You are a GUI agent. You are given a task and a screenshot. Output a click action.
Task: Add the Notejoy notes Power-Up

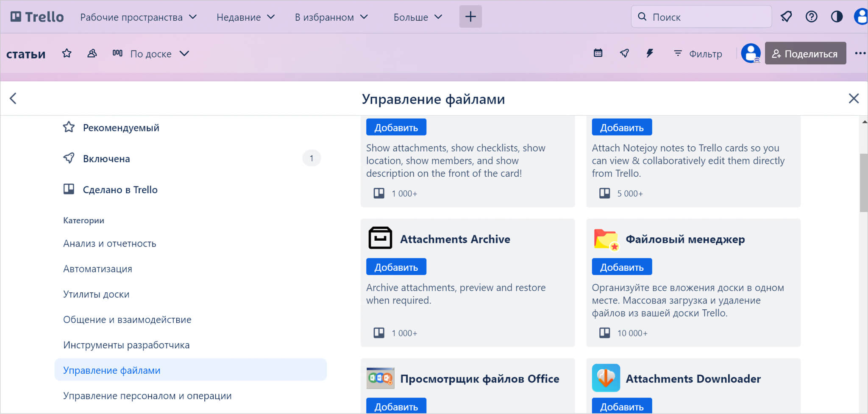pos(622,128)
